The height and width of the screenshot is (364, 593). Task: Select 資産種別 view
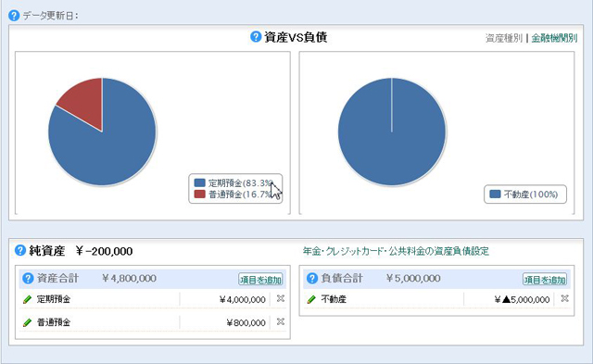[x=504, y=38]
